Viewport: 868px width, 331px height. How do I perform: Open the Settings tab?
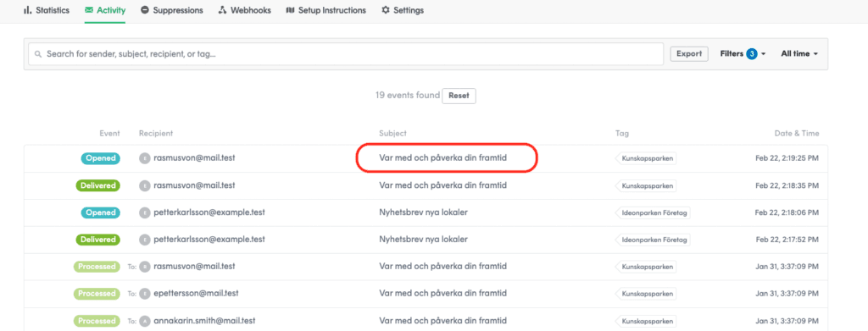tap(403, 10)
